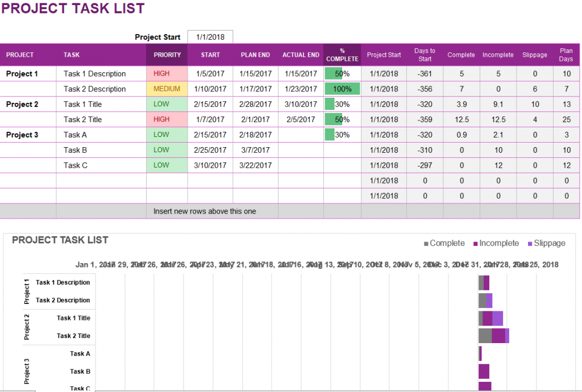This screenshot has width=582, height=392.
Task: Click the Plan Days value 25 cell
Action: click(x=566, y=119)
